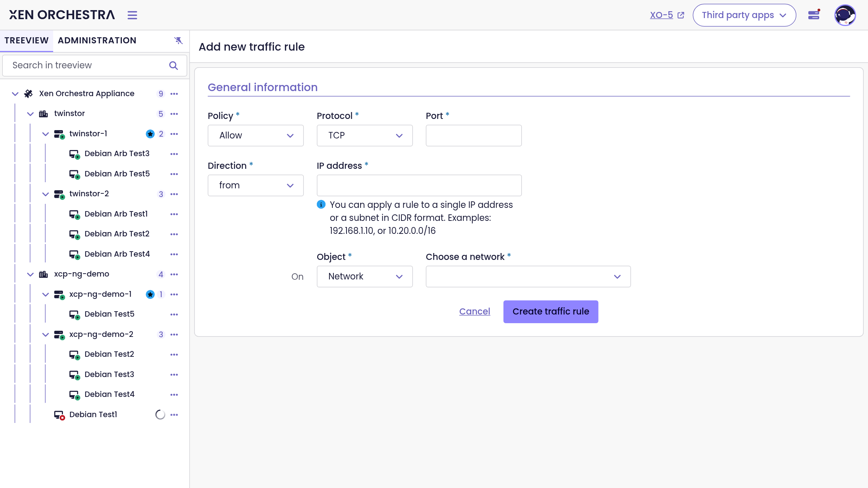868x488 pixels.
Task: Open more options for xcp-ng-demo-2
Action: tap(174, 334)
